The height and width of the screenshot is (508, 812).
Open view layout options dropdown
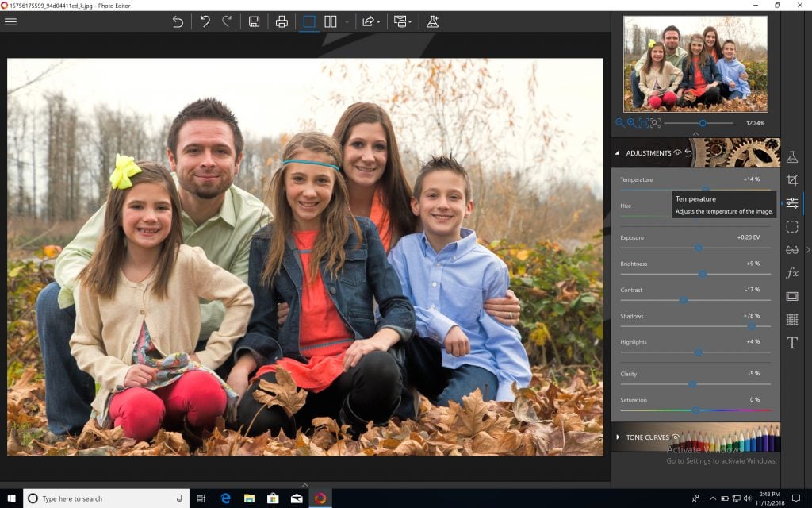click(347, 22)
